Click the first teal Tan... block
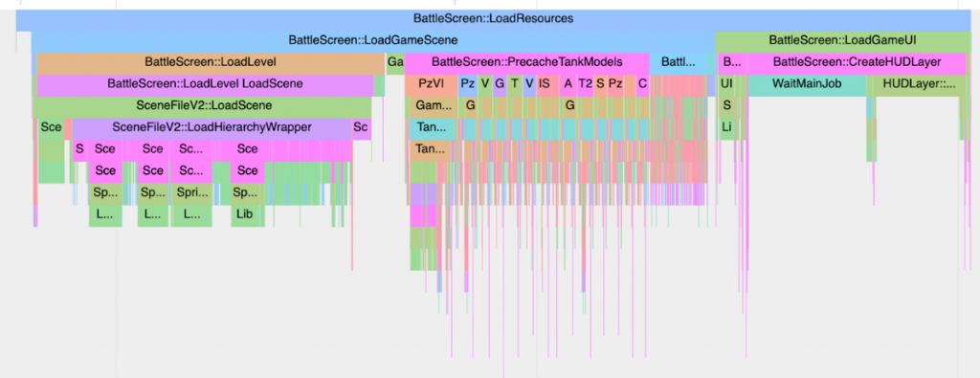Viewport: 980px width, 378px height. (x=432, y=128)
